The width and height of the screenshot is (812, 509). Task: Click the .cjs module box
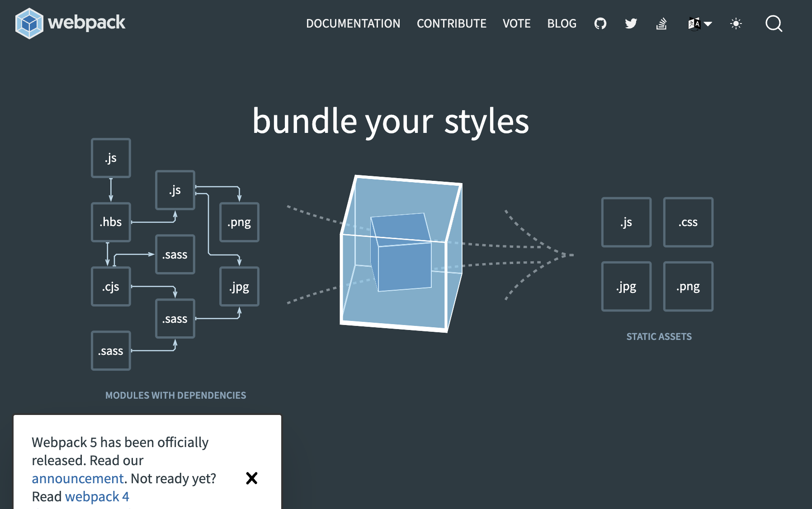(111, 287)
